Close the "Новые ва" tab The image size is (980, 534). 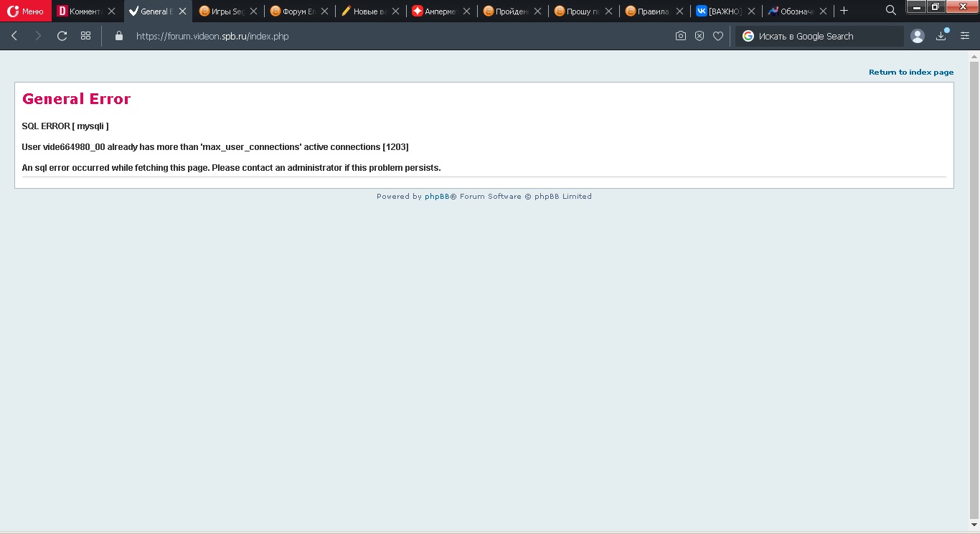[x=395, y=11]
